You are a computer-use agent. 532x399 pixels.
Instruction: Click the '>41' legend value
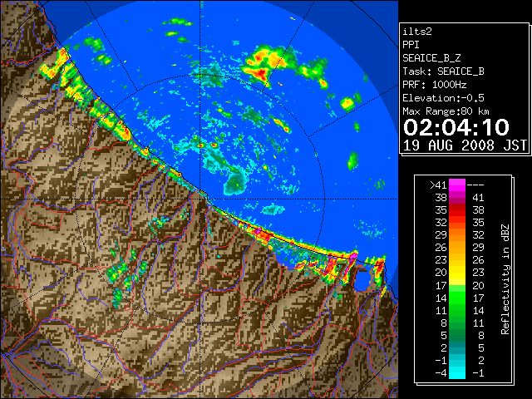438,185
